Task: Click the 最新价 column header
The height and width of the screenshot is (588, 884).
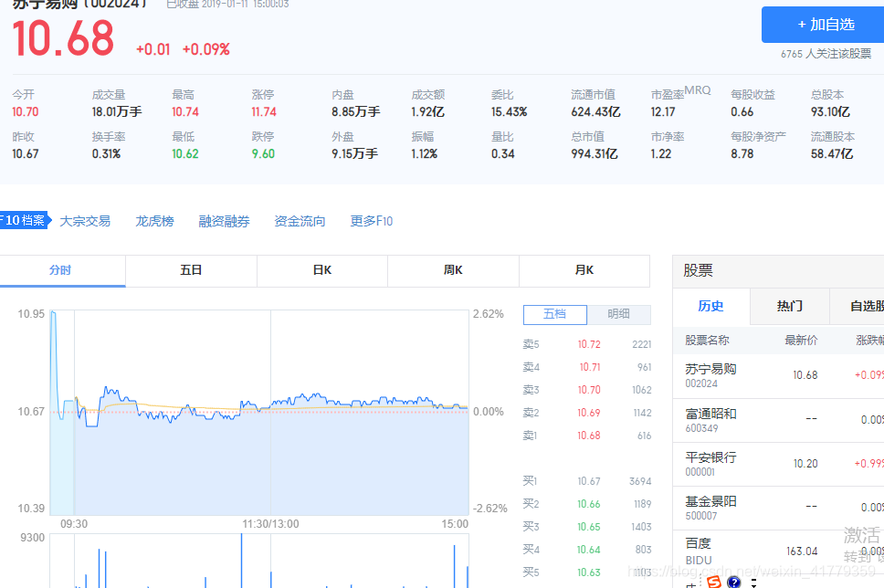Action: (x=801, y=341)
